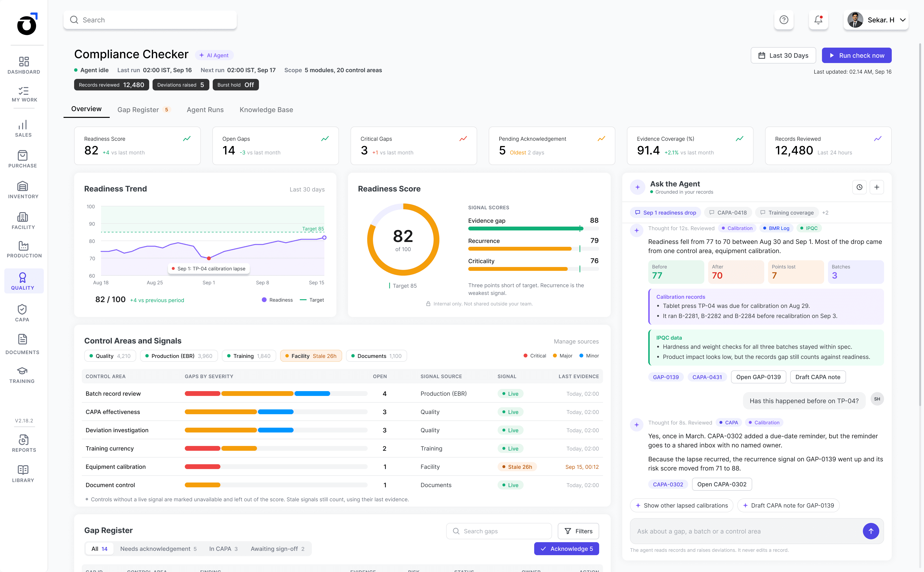Select the In CAPA gap filter tab
Screen dimensions: 924x572
point(223,548)
